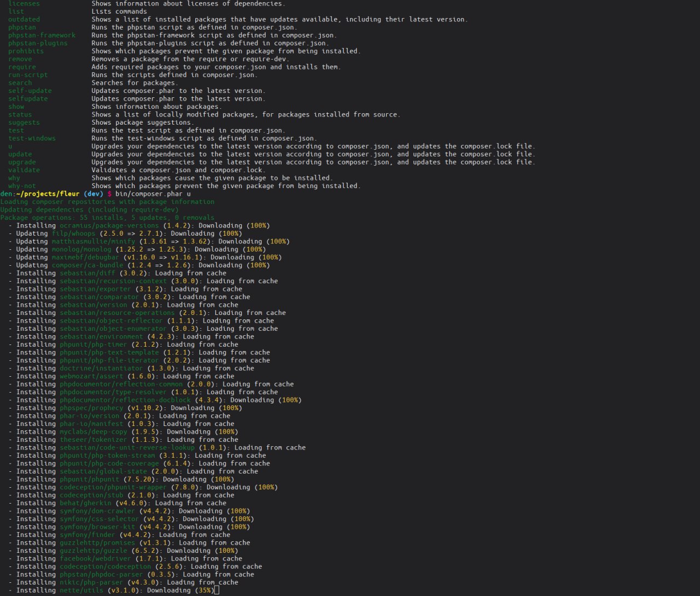Click the 'test-windows' command name

32,138
